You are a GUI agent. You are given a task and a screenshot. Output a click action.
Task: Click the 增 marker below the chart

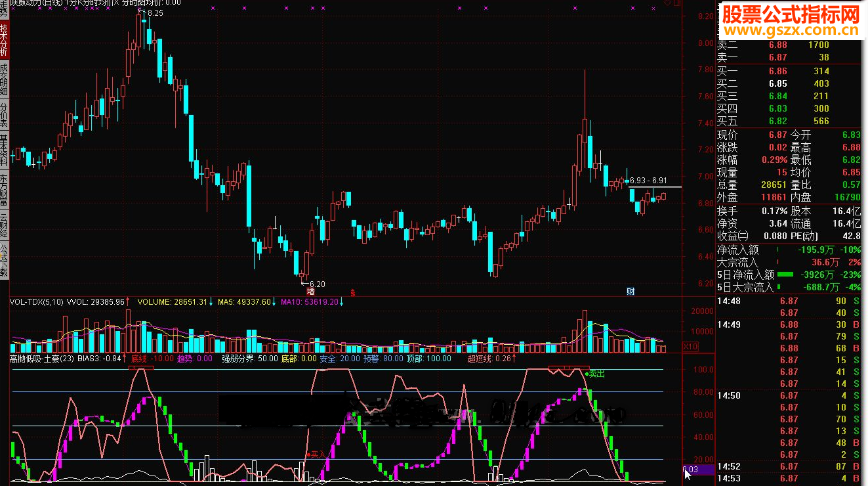coord(311,291)
